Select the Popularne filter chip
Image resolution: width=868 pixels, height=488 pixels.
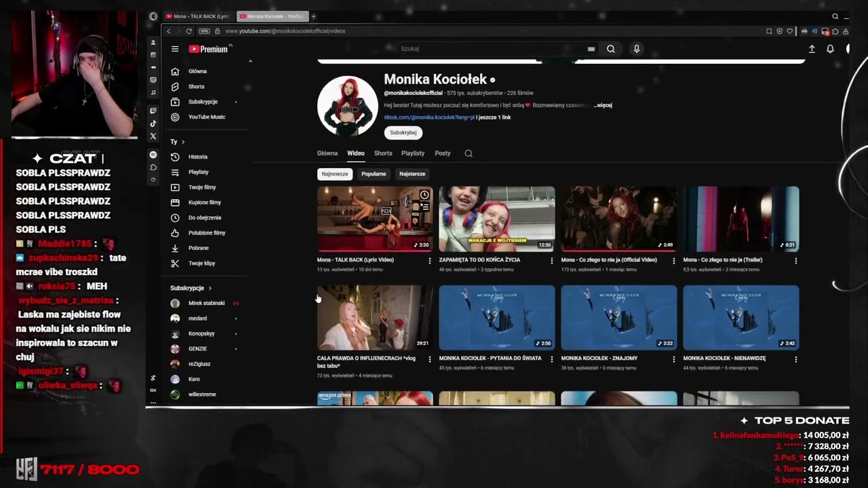point(374,174)
